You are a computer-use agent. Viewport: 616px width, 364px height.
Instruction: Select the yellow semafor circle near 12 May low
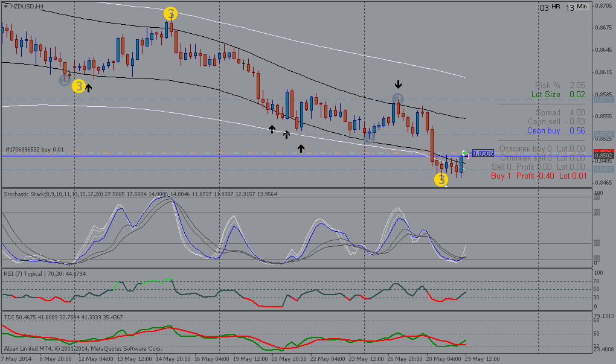79,86
